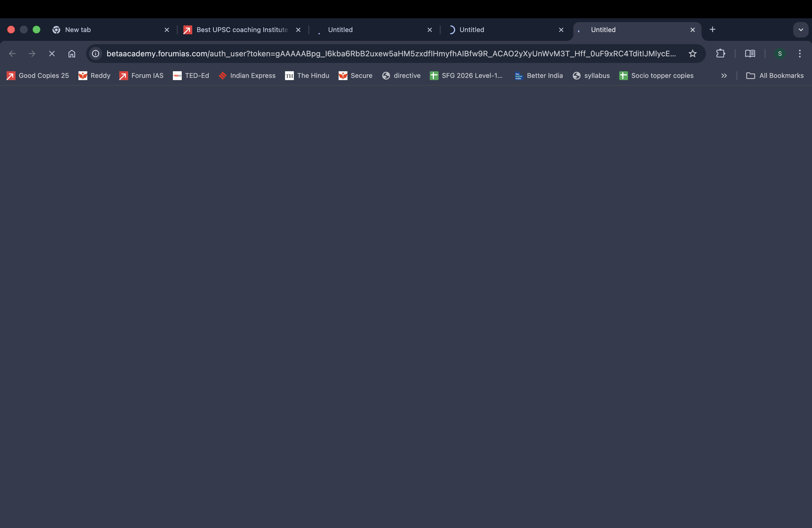Open the reading mode side panel icon

[x=750, y=54]
